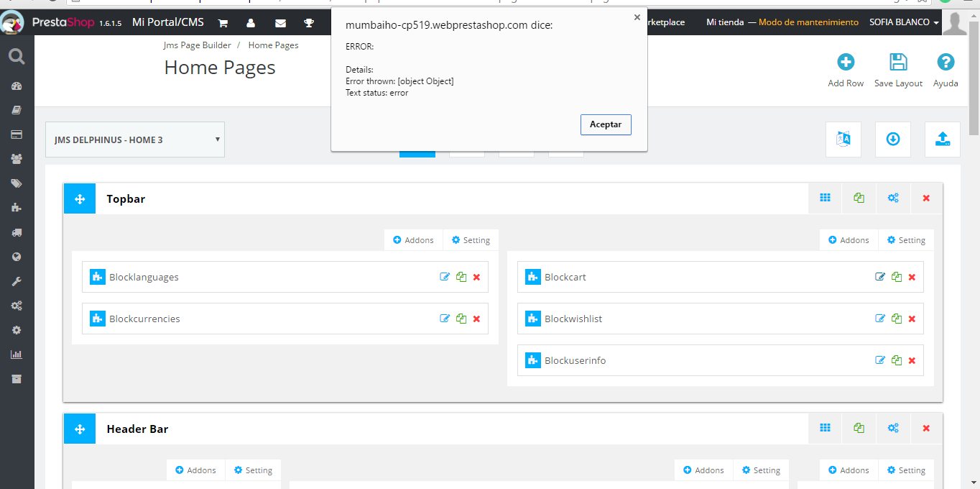Click the upload tray icon button

[943, 140]
